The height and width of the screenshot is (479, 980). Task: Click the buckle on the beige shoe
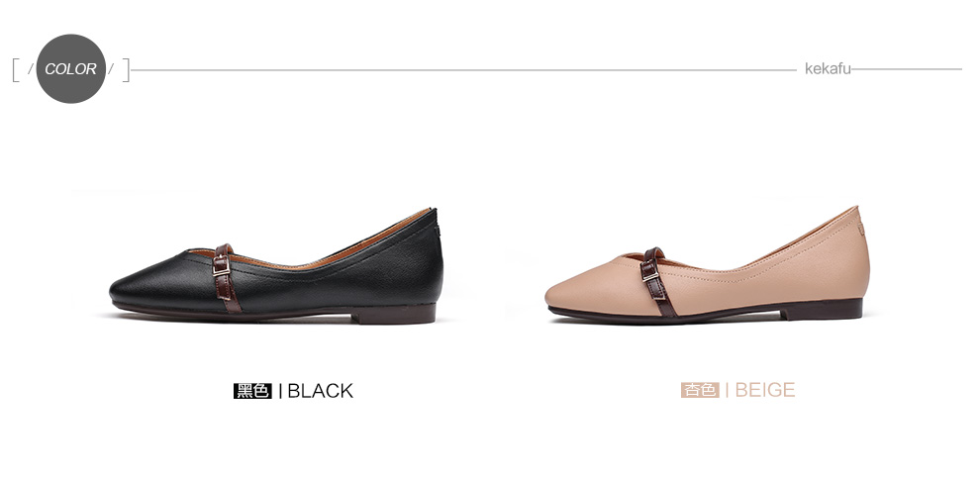[x=650, y=271]
